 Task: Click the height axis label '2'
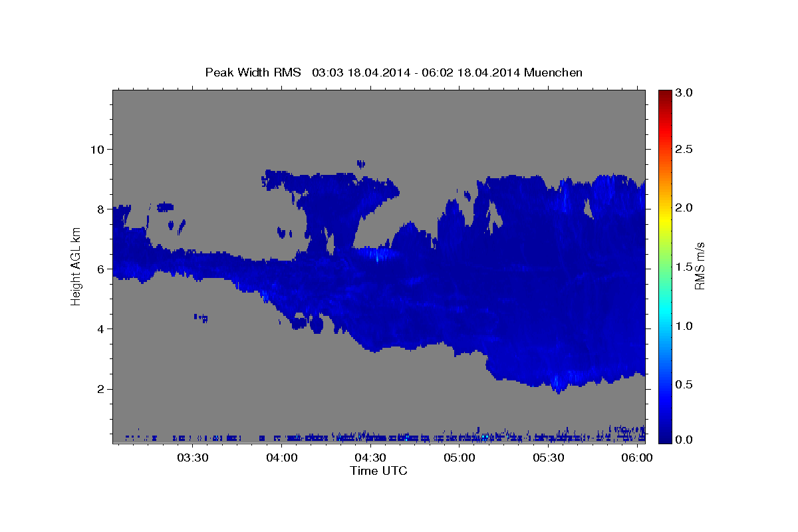pyautogui.click(x=99, y=389)
